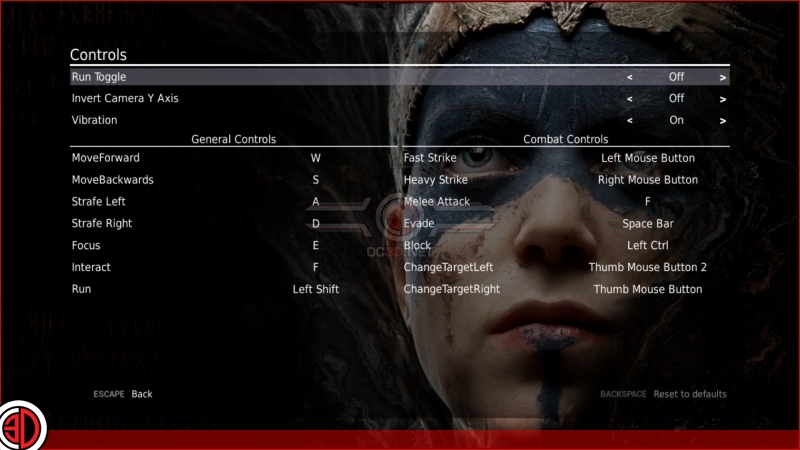Select ChangeTargetLeft label

pyautogui.click(x=448, y=267)
